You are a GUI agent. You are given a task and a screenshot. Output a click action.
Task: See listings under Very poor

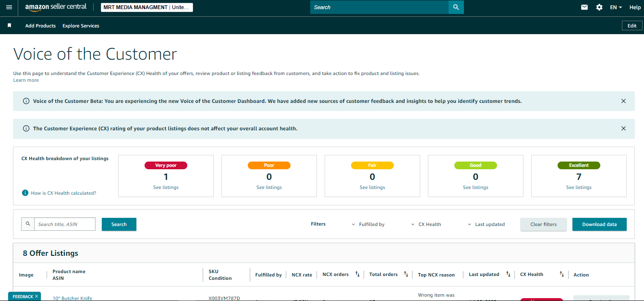166,188
